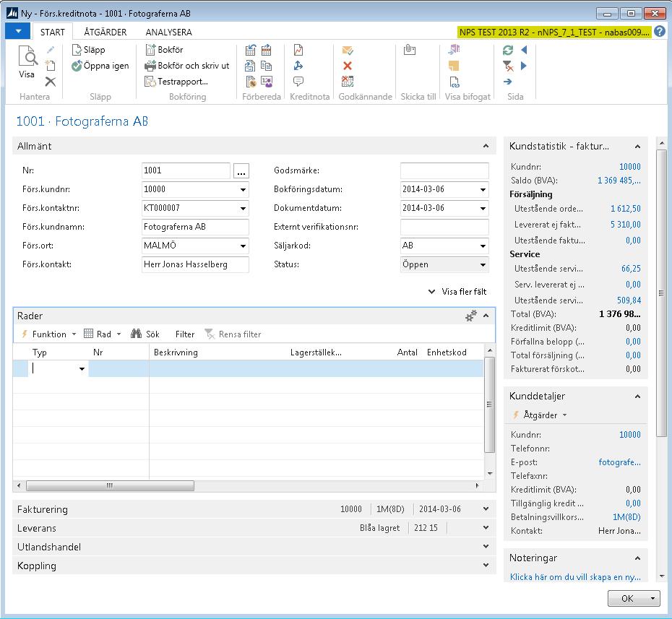Switch to the START ribbon tab
This screenshot has height=619, width=672.
coord(52,32)
